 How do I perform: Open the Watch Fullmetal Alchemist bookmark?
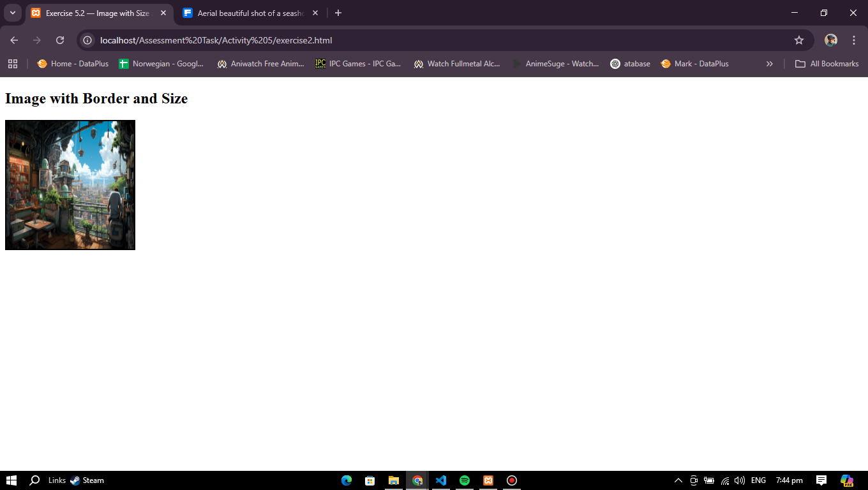point(457,64)
